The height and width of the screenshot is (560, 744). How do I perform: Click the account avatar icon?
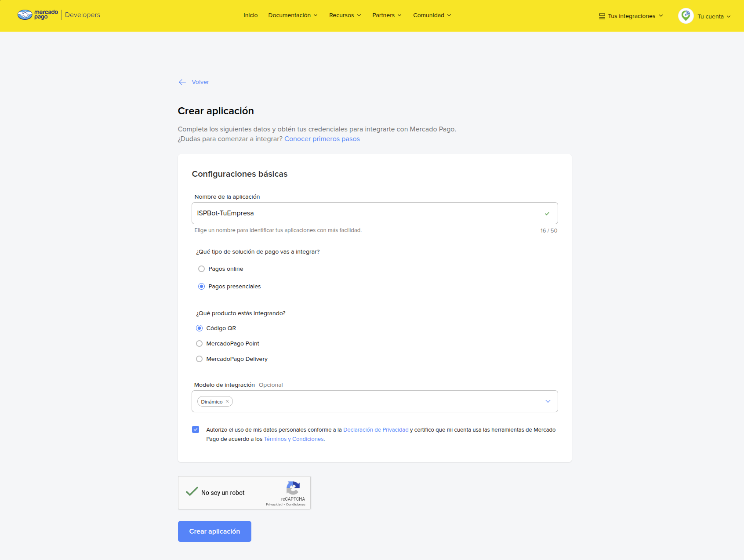coord(686,16)
